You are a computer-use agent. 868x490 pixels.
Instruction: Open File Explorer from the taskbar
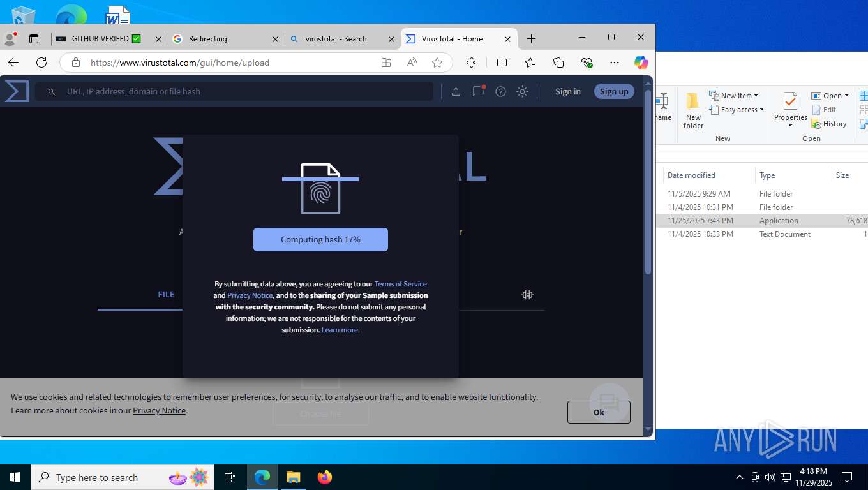[x=293, y=477]
